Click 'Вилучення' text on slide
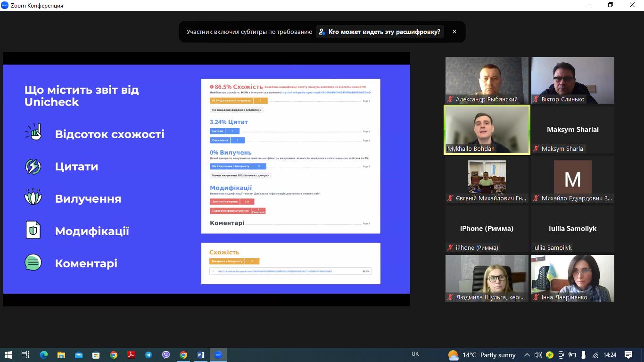The image size is (644, 362). [88, 199]
